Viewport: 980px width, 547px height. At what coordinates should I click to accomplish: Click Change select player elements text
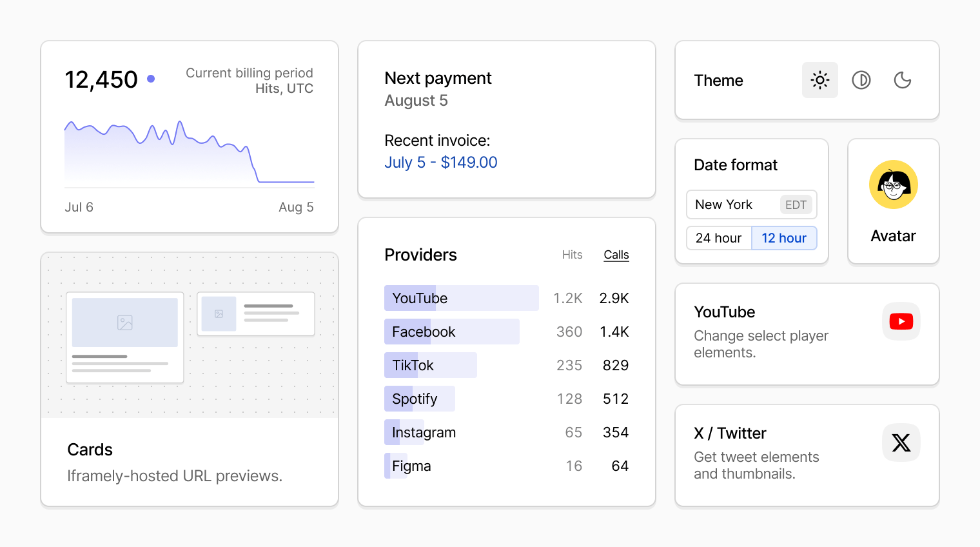click(761, 344)
